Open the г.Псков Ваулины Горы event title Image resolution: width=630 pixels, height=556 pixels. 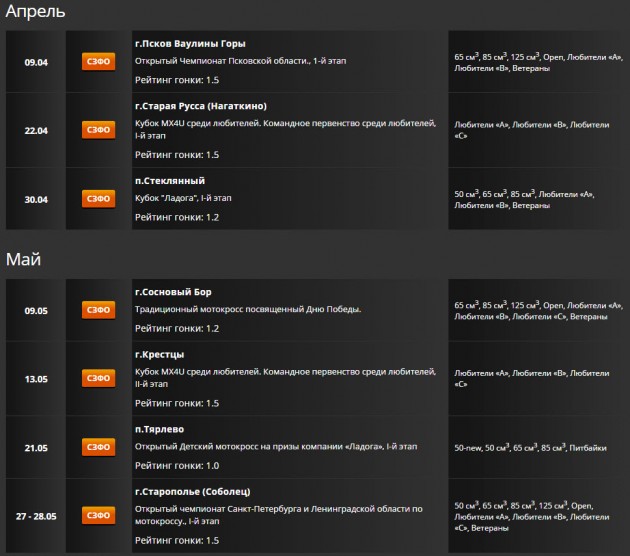pos(190,43)
